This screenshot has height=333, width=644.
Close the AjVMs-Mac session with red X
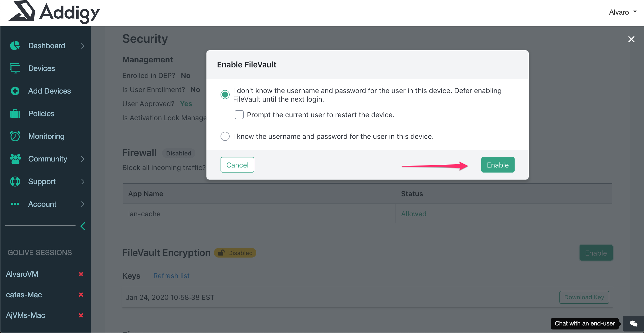click(81, 315)
